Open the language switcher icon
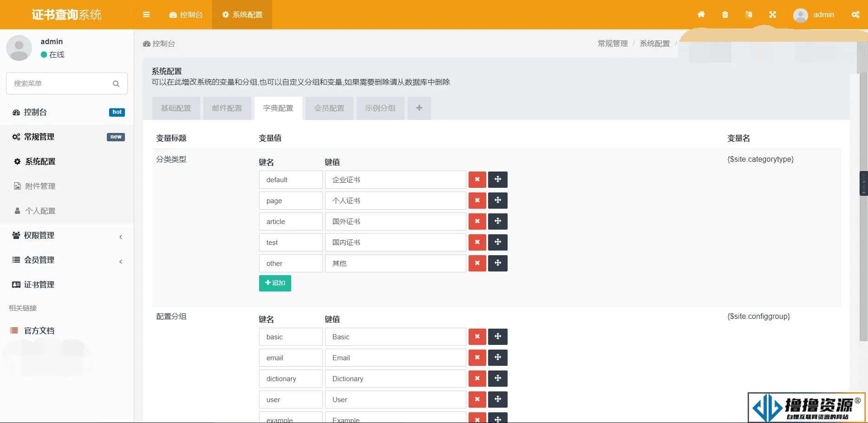The width and height of the screenshot is (868, 423). pos(749,14)
